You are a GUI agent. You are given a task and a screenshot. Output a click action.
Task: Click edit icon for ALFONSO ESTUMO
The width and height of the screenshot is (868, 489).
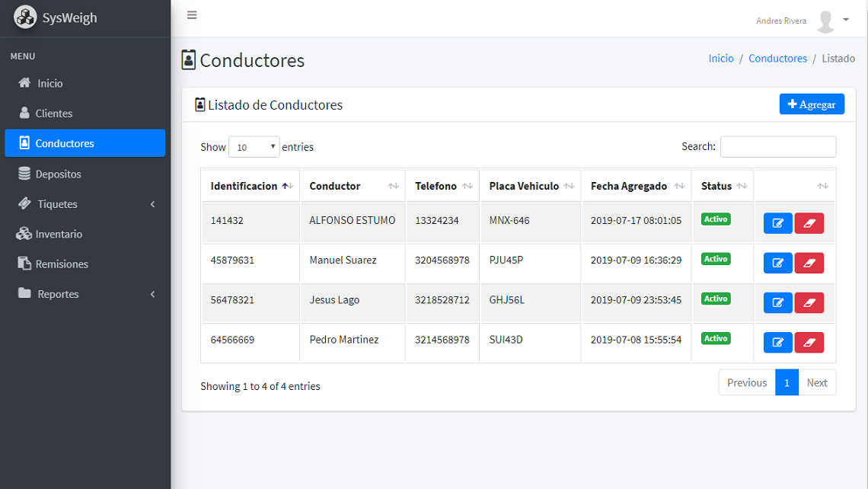777,223
